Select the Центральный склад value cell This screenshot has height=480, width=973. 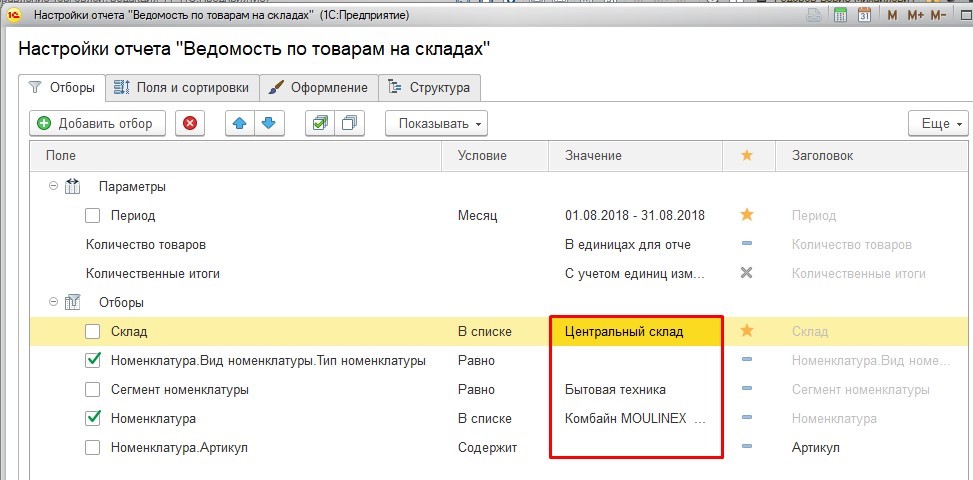coord(635,331)
